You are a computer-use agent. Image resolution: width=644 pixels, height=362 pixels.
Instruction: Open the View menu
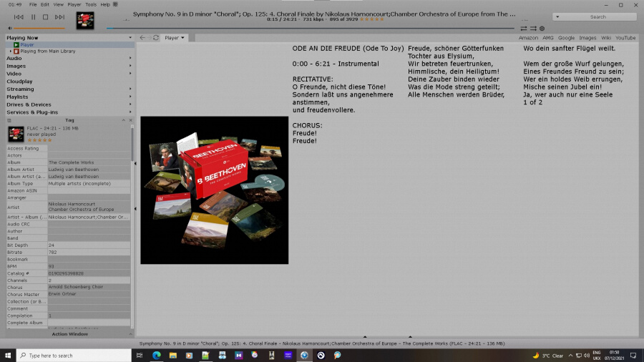59,4
